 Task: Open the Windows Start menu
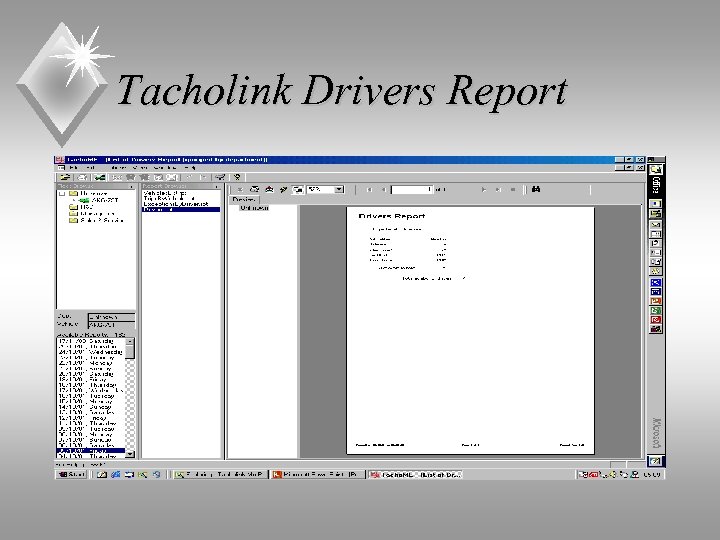click(71, 474)
